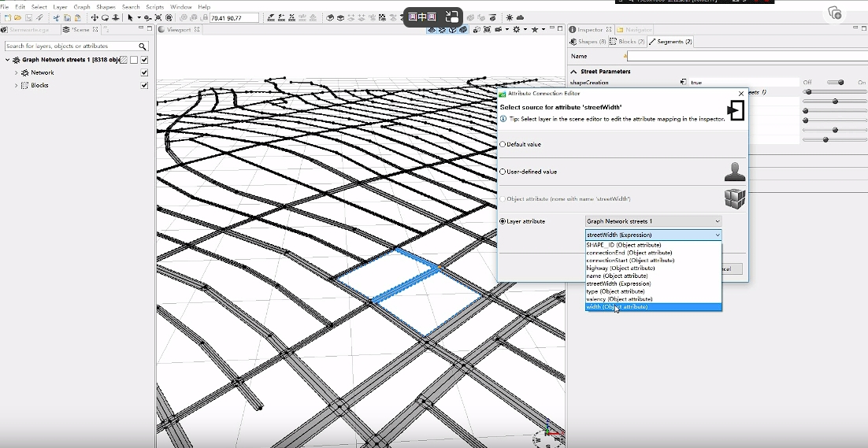Toggle visibility checkbox for Network layer
The image size is (868, 448).
pos(144,72)
